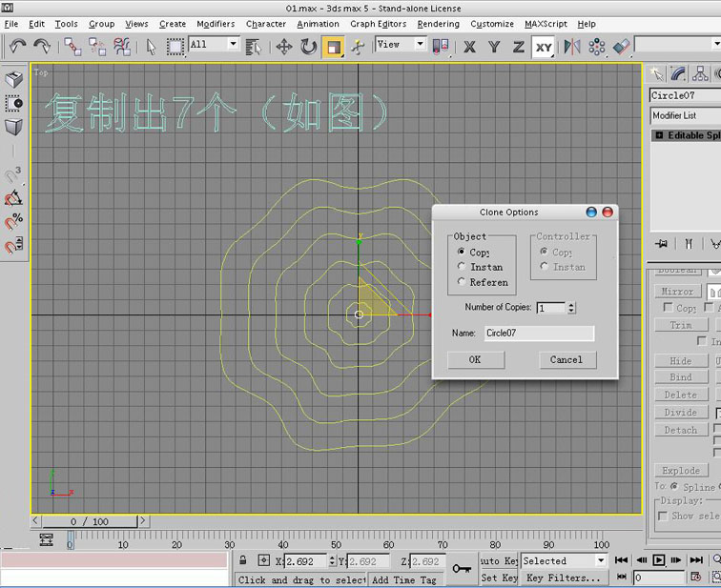Image resolution: width=721 pixels, height=588 pixels.
Task: Adjust the Number of Copies spinner arrows
Action: tap(571, 307)
